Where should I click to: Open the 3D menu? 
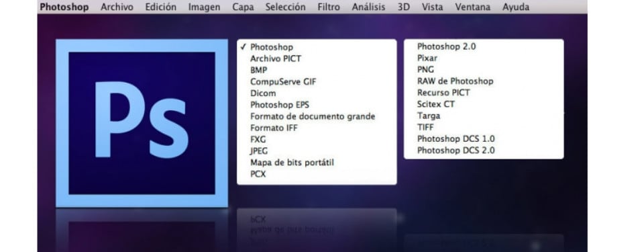click(404, 7)
